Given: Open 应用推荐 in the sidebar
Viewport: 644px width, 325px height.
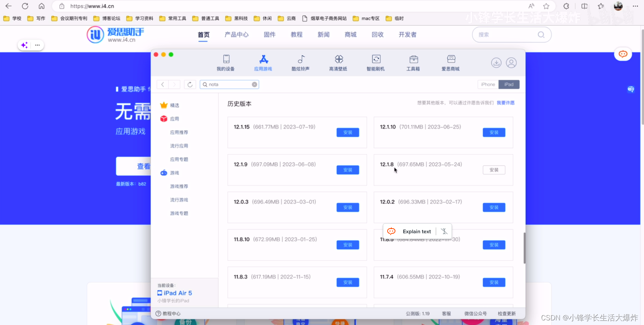Looking at the screenshot, I should point(179,132).
